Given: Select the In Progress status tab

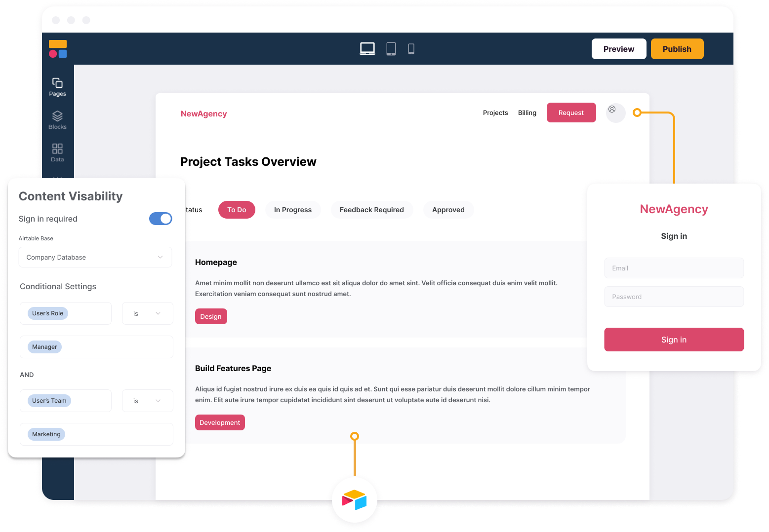Looking at the screenshot, I should pyautogui.click(x=293, y=210).
